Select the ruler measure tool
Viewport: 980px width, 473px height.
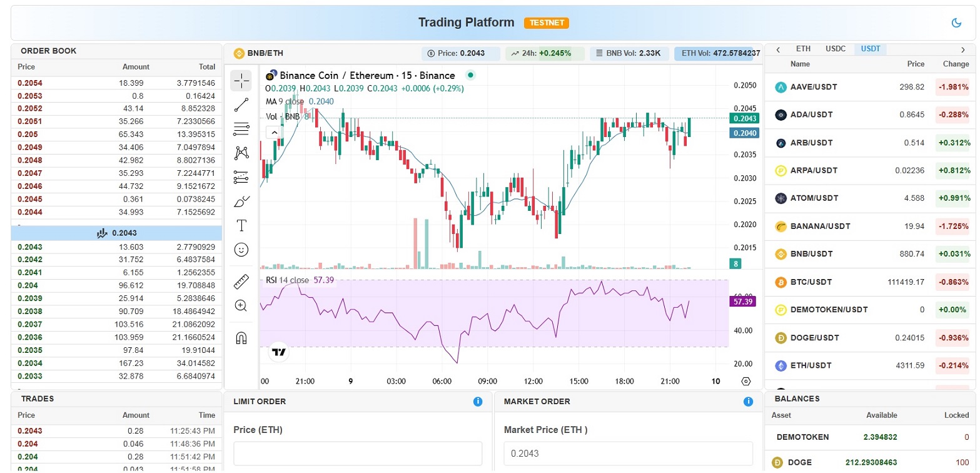(x=241, y=282)
